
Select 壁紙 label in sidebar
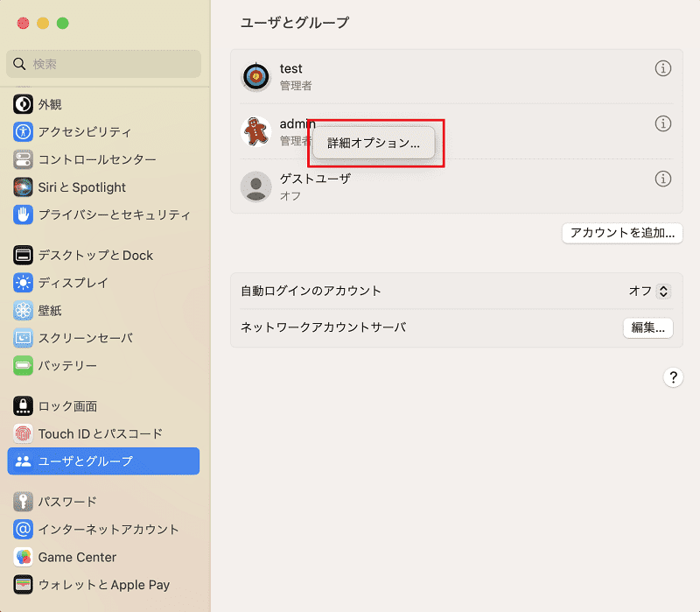click(x=50, y=311)
